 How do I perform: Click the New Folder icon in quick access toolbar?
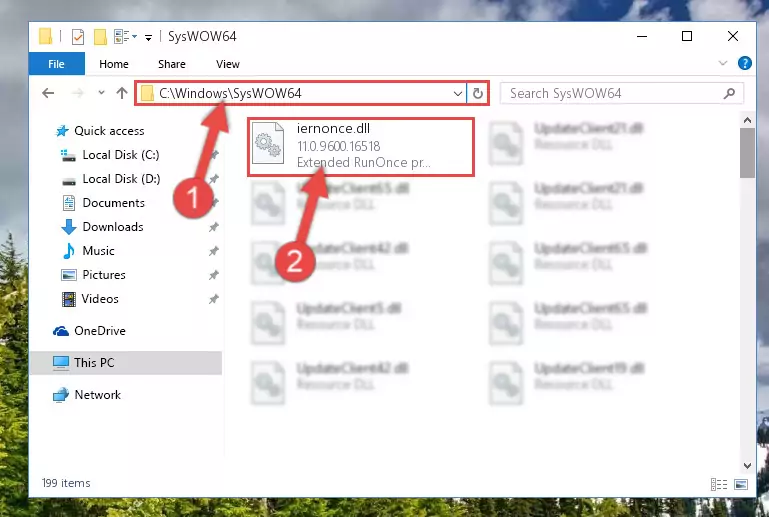(x=100, y=37)
